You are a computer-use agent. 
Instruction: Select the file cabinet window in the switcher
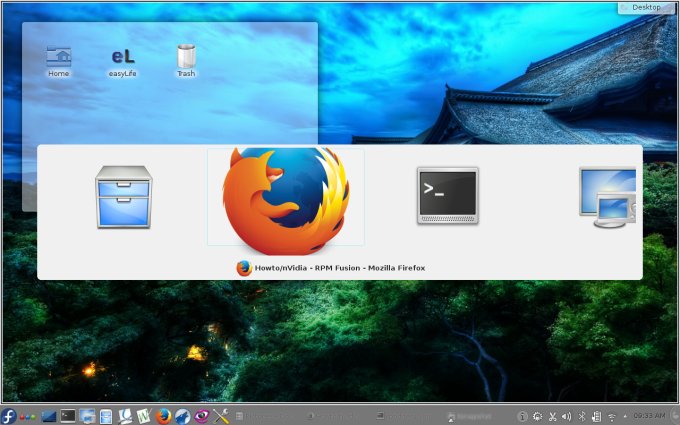point(124,197)
